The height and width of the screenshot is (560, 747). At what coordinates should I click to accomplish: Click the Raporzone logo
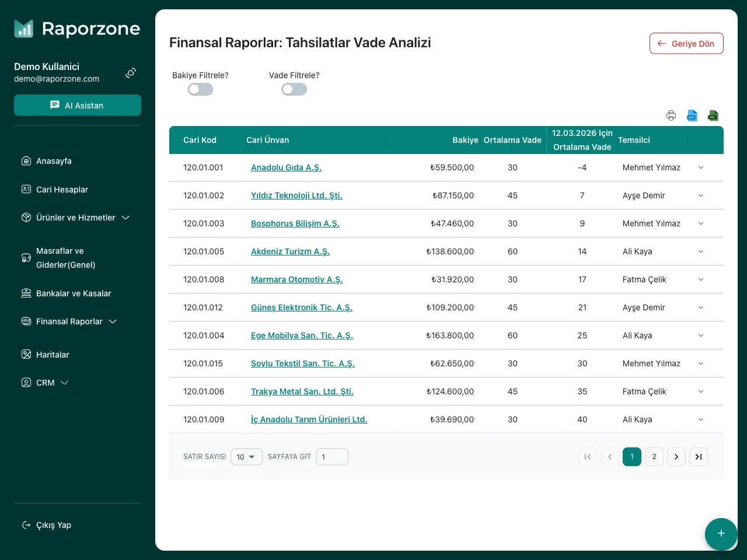(77, 29)
